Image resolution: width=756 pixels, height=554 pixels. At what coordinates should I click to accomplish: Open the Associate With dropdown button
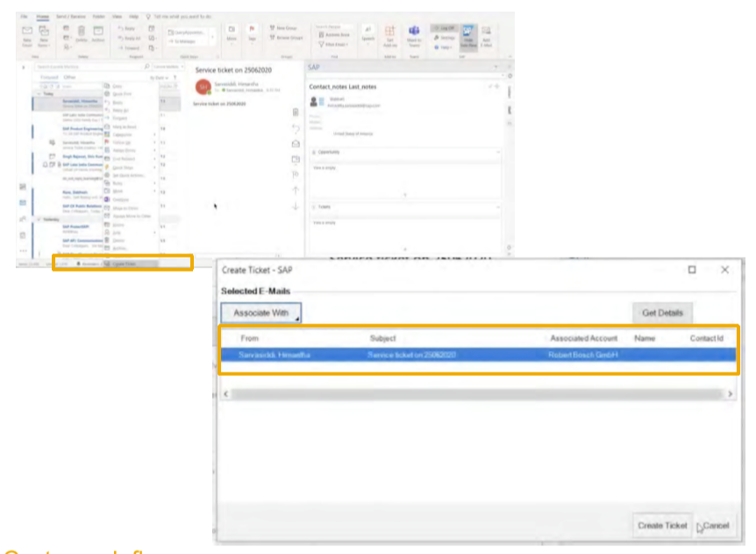point(260,313)
